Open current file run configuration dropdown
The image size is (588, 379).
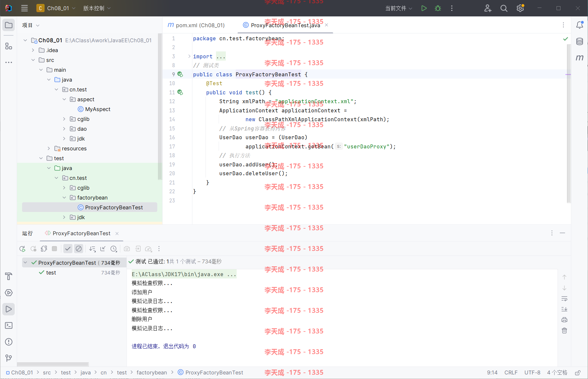(x=399, y=8)
